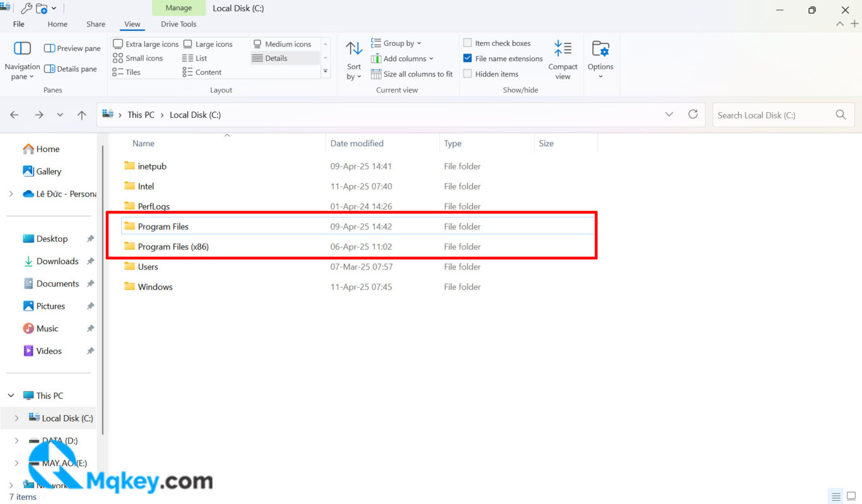Click the search magnifier icon
862x504 pixels.
tap(841, 115)
